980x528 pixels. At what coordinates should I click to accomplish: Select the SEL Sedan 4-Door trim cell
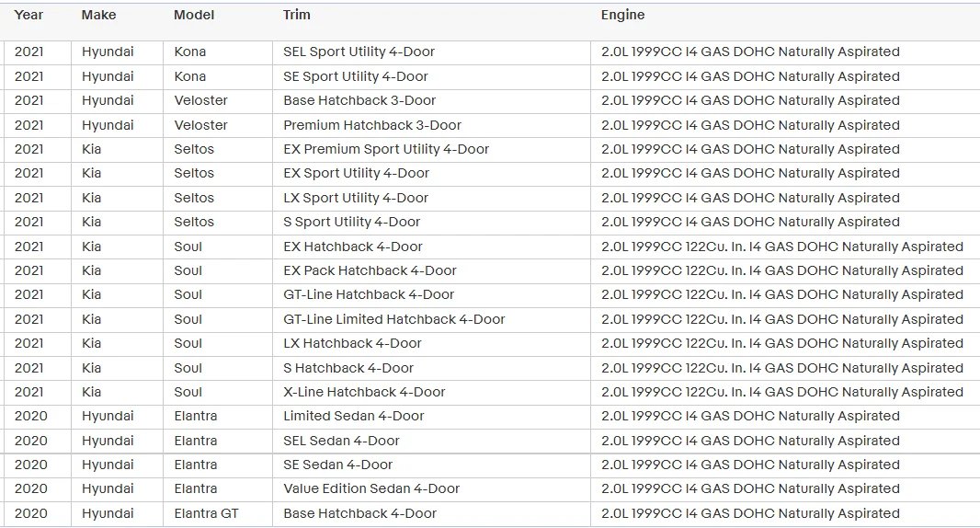click(341, 441)
